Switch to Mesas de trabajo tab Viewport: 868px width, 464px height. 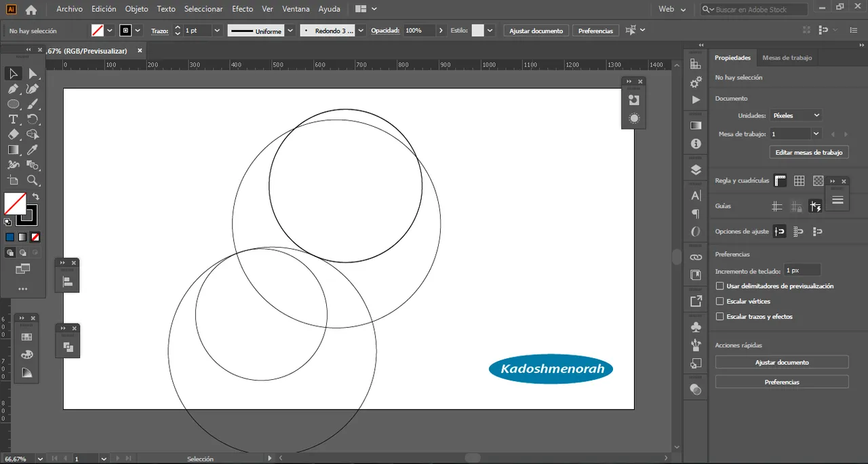click(787, 58)
